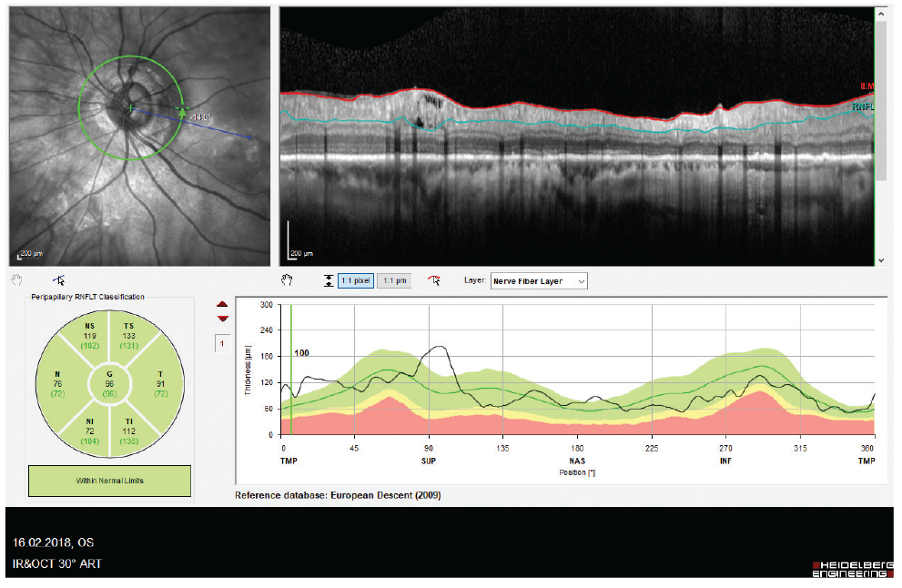Click the SUP label on position axis
The width and height of the screenshot is (902, 588).
429,461
